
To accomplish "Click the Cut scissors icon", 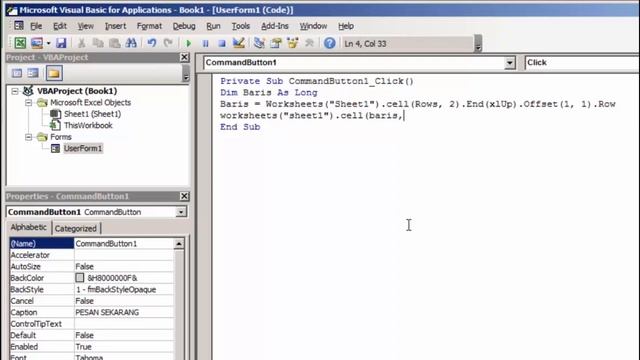I will [x=82, y=43].
